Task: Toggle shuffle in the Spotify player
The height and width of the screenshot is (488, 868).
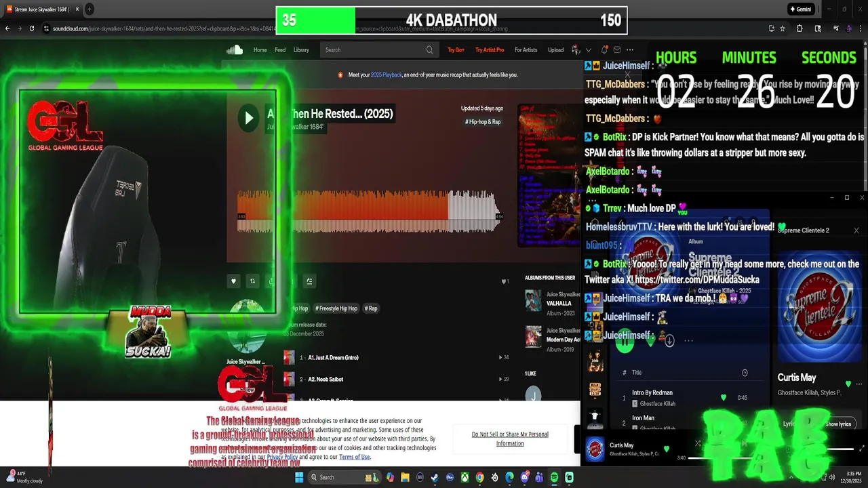Action: click(697, 443)
